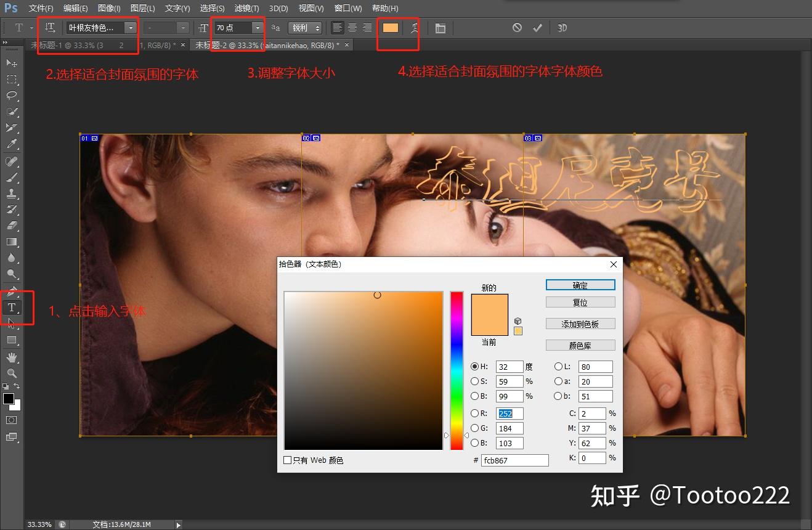Select the Zoom tool in toolbox
This screenshot has width=812, height=530.
tap(11, 373)
